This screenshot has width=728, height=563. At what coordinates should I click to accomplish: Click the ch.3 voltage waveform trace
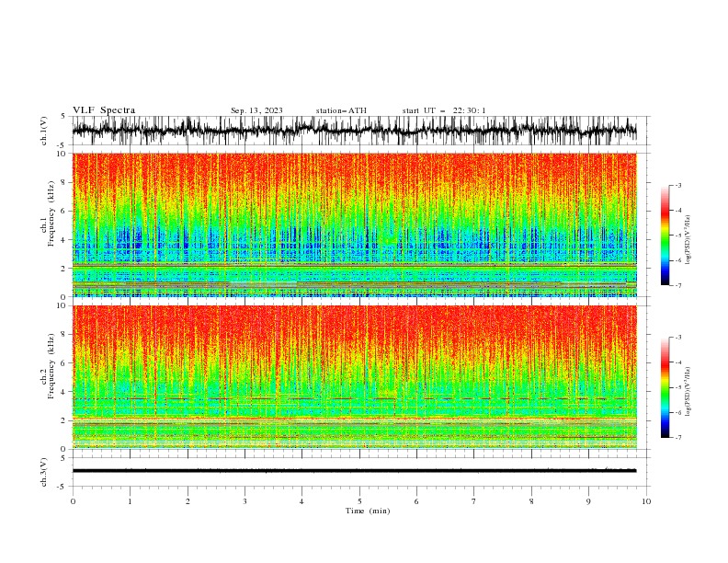354,471
